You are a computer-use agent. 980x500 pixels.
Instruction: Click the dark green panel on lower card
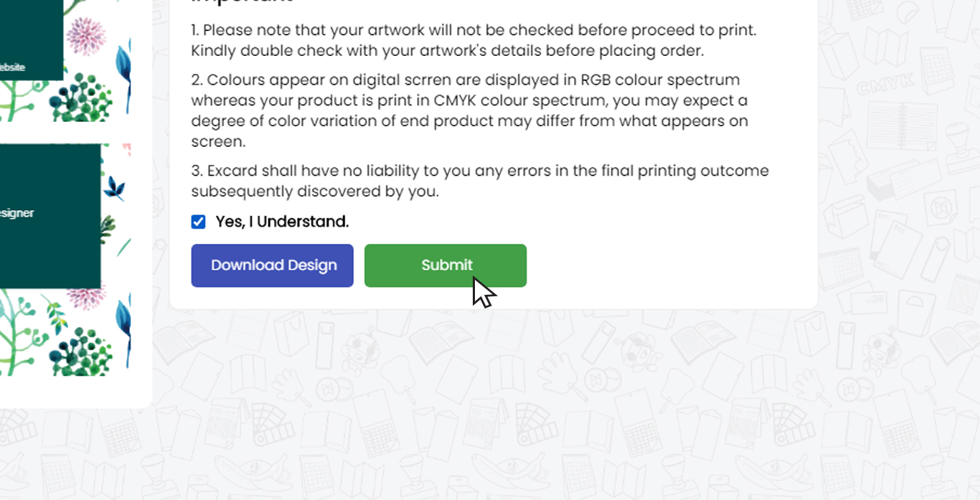(x=50, y=217)
